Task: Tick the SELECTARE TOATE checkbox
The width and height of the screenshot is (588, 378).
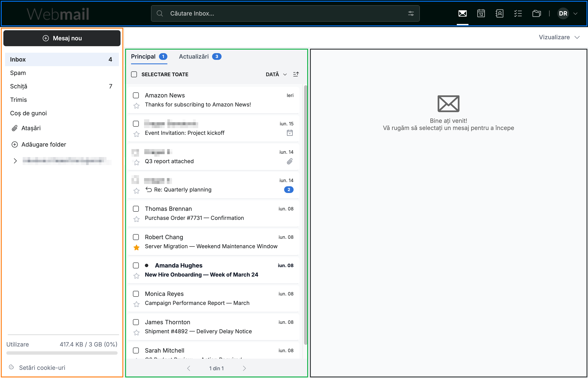Action: coord(134,74)
